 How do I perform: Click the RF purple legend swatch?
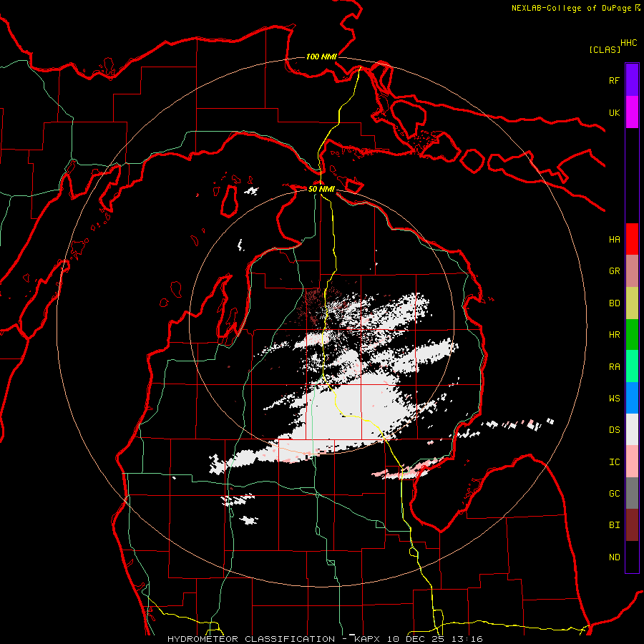[x=632, y=80]
